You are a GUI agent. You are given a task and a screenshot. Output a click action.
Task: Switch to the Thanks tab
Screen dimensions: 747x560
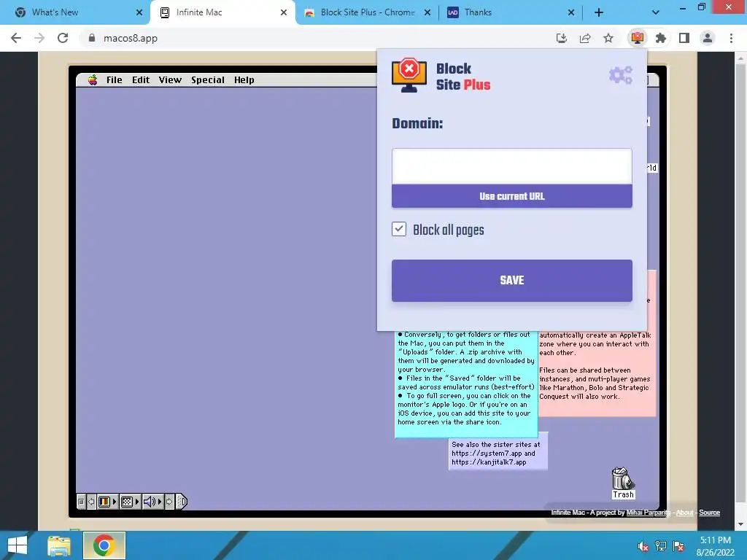510,12
